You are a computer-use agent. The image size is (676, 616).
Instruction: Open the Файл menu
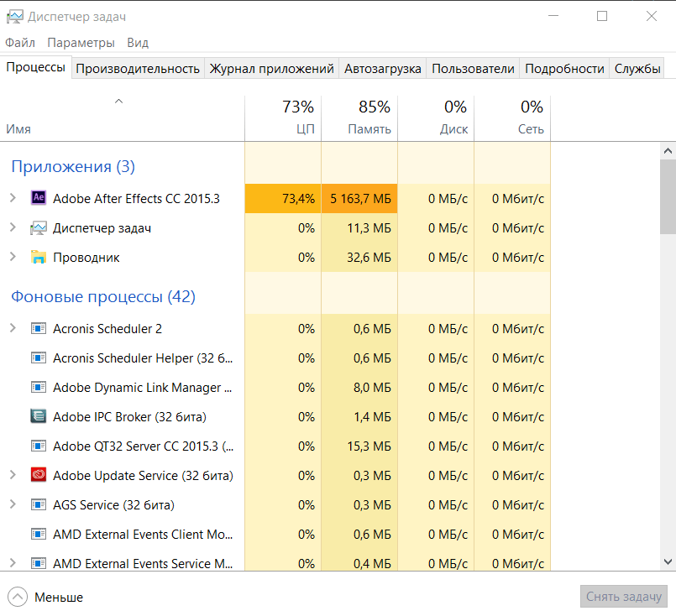tap(20, 43)
